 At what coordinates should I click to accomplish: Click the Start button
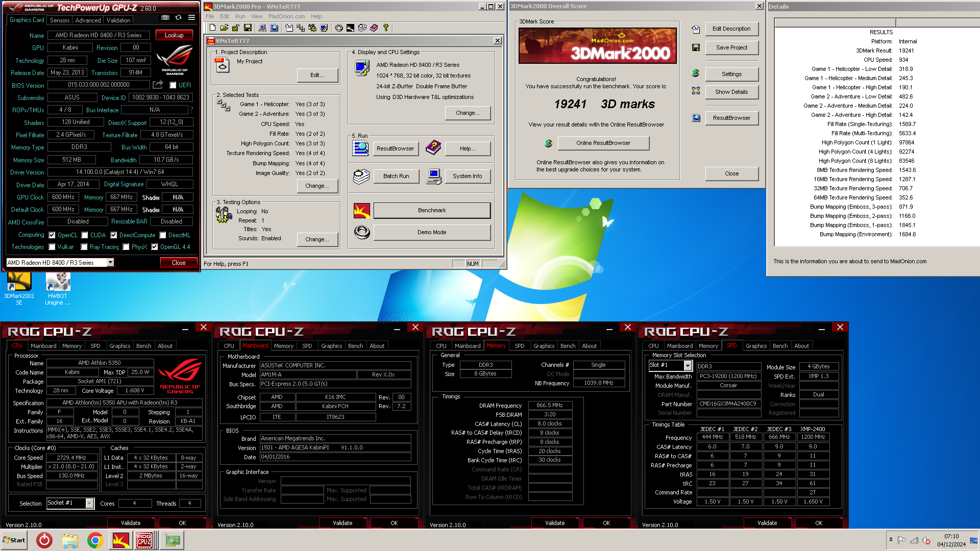pyautogui.click(x=14, y=540)
